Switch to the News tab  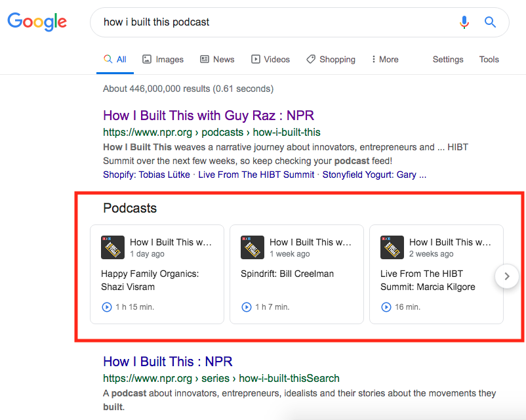point(217,60)
